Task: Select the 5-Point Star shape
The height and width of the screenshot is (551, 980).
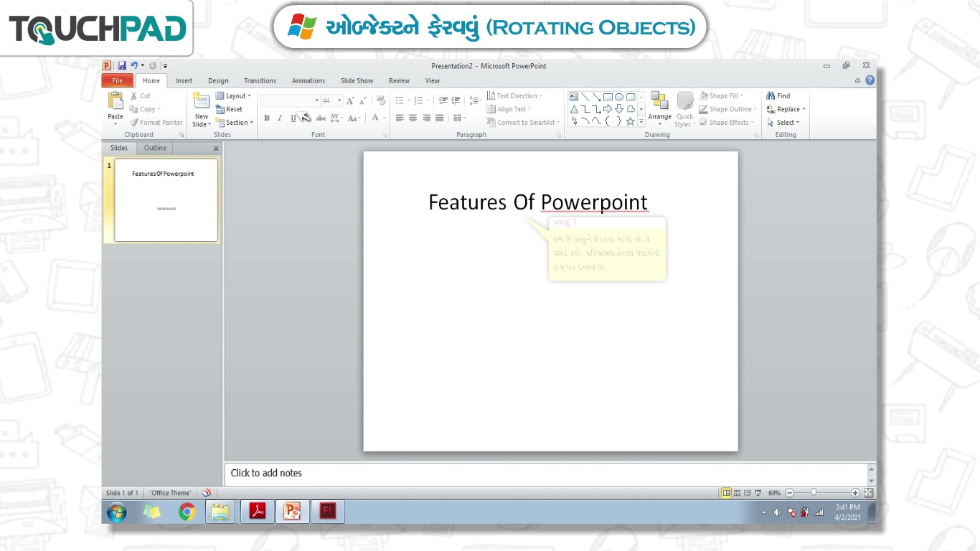Action: pyautogui.click(x=630, y=121)
